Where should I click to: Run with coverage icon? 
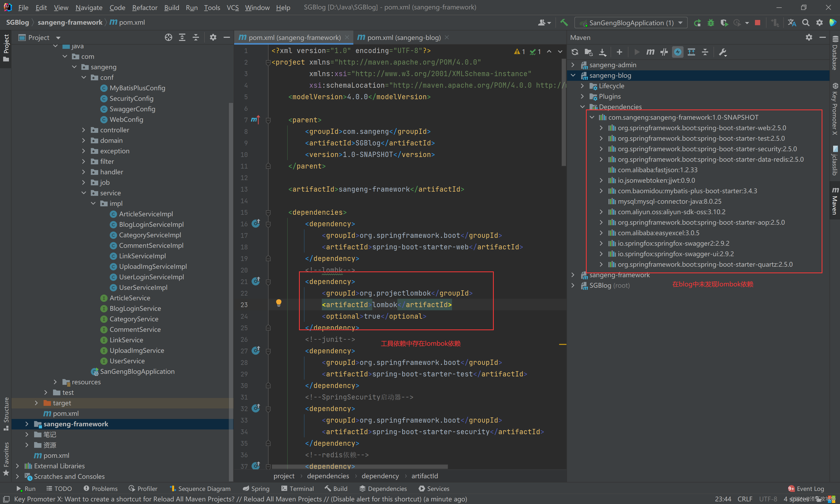[x=724, y=23]
